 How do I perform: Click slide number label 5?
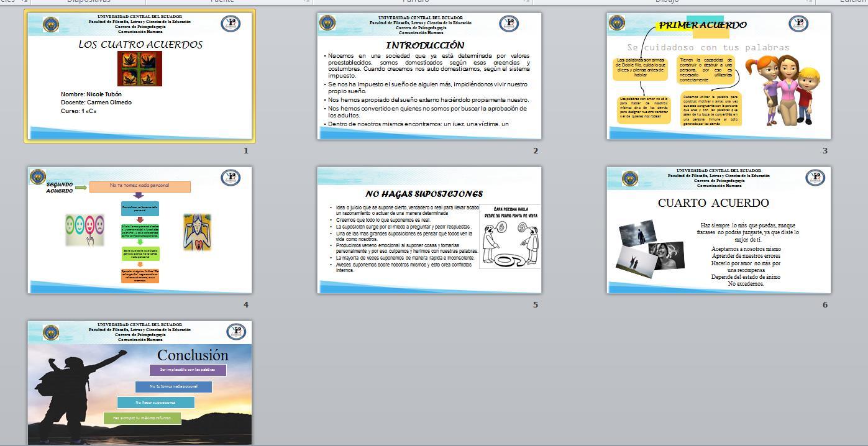coord(536,304)
